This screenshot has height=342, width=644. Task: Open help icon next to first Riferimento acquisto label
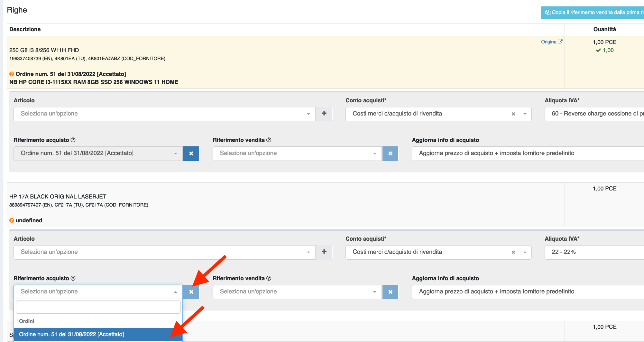73,140
